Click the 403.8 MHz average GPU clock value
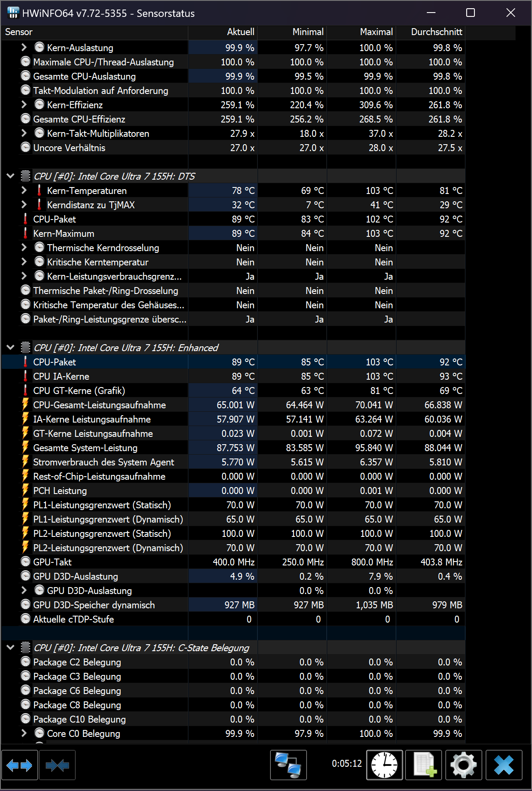532x791 pixels. pyautogui.click(x=441, y=562)
